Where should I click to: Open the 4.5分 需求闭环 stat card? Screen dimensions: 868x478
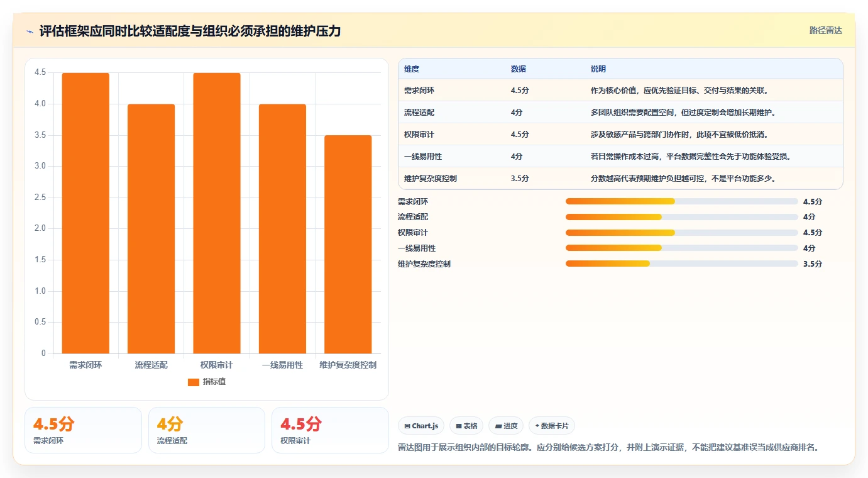83,430
